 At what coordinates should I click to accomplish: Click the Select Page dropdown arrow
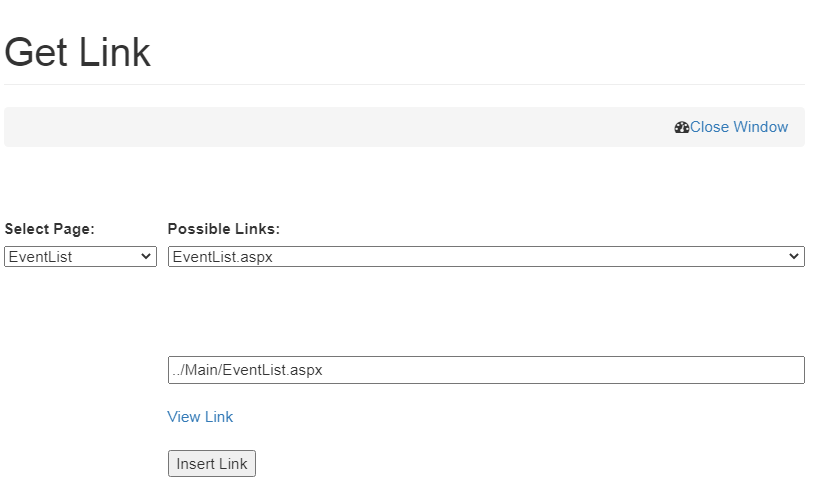pyautogui.click(x=147, y=257)
